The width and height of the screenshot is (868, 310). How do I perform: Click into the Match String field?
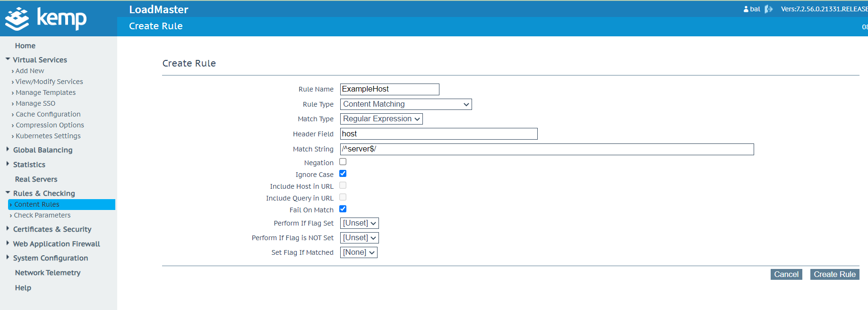pyautogui.click(x=547, y=149)
